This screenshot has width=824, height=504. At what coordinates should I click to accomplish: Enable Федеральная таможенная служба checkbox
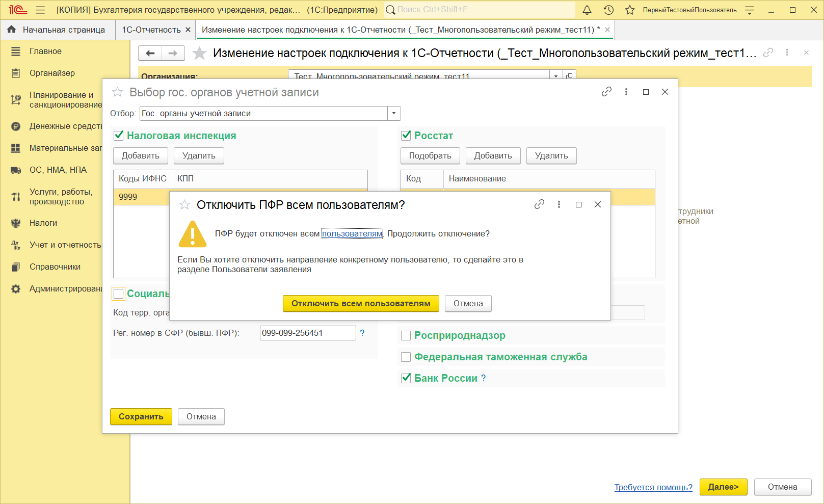pos(406,357)
